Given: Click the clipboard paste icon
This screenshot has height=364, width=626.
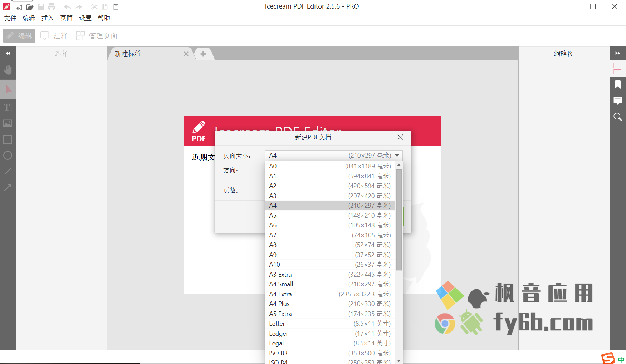Looking at the screenshot, I should (116, 7).
